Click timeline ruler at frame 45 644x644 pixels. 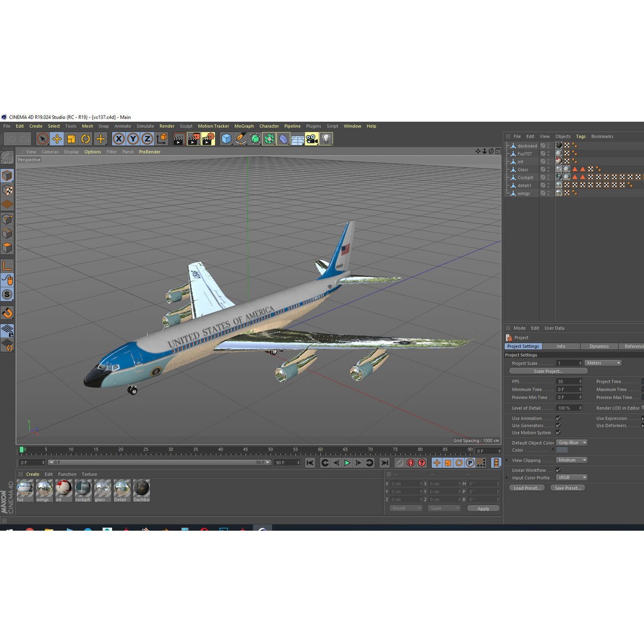245,450
